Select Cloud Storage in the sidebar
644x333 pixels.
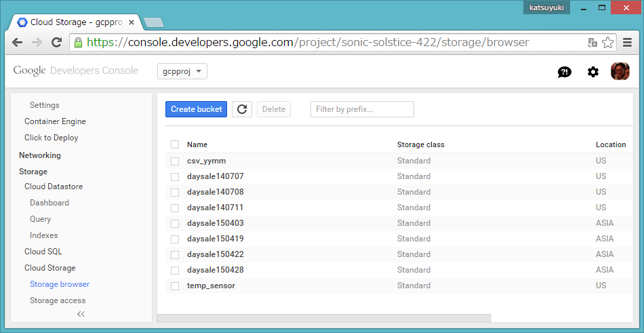click(x=49, y=268)
